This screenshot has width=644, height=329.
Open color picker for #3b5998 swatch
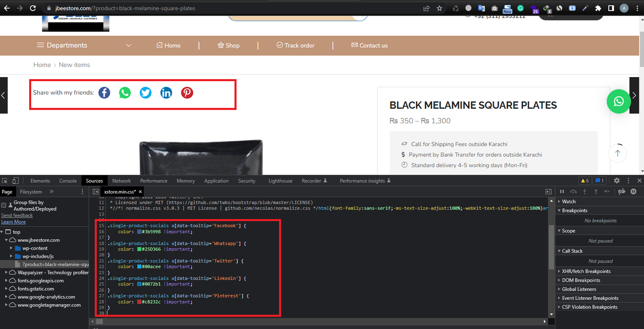click(139, 232)
